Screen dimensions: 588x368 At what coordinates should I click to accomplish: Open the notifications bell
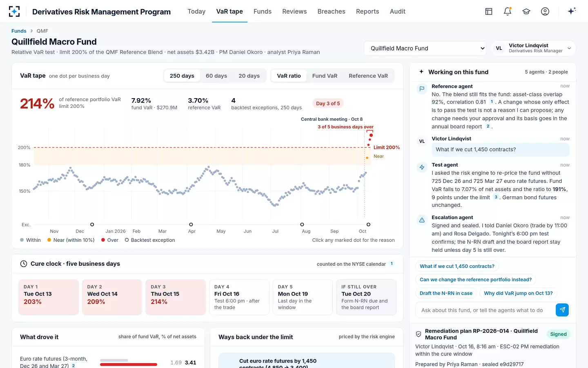[508, 11]
